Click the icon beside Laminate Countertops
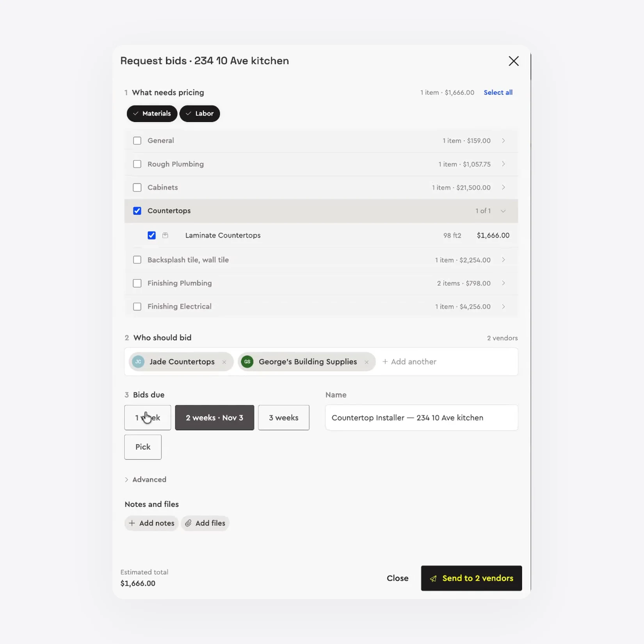Viewport: 644px width, 644px height. 165,235
